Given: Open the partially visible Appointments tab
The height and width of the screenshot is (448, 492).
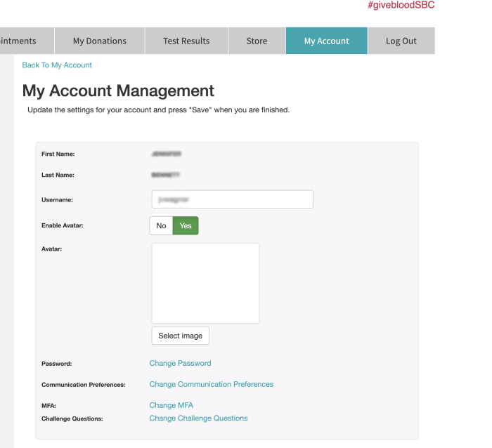Looking at the screenshot, I should (x=20, y=41).
